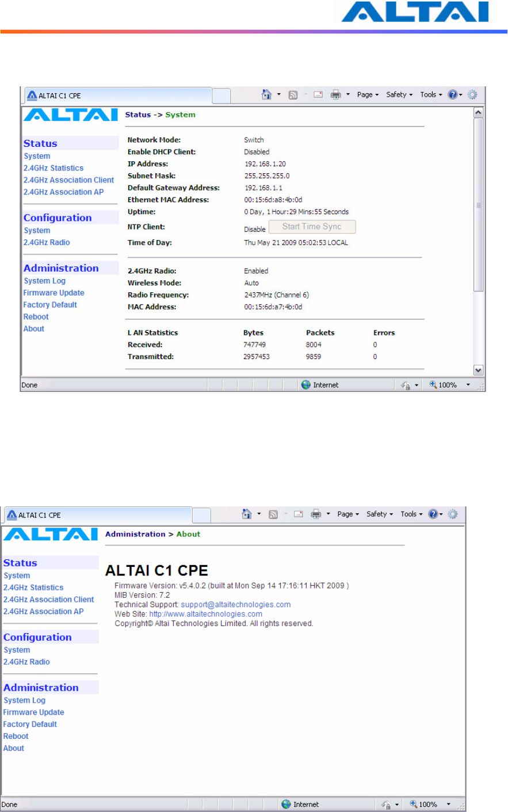The height and width of the screenshot is (812, 508).
Task: Open Help dropdown arrow in lower toolbar
Action: pyautogui.click(x=441, y=514)
